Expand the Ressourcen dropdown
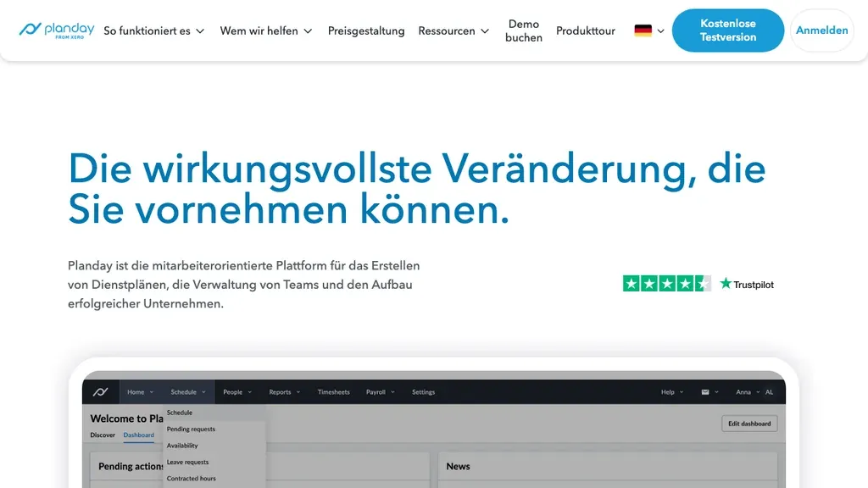This screenshot has width=868, height=488. pos(453,31)
